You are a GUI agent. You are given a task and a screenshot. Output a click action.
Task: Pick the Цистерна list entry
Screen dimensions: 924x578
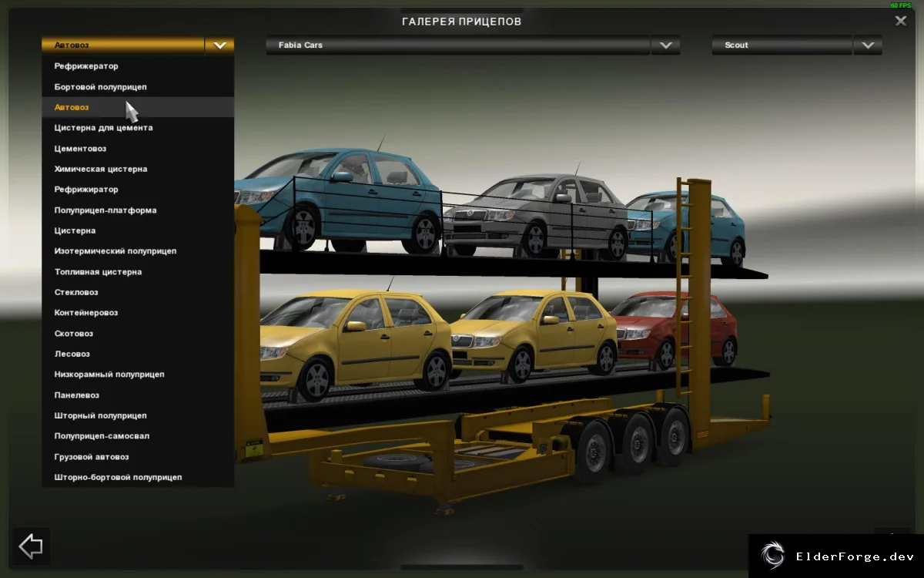pyautogui.click(x=138, y=230)
